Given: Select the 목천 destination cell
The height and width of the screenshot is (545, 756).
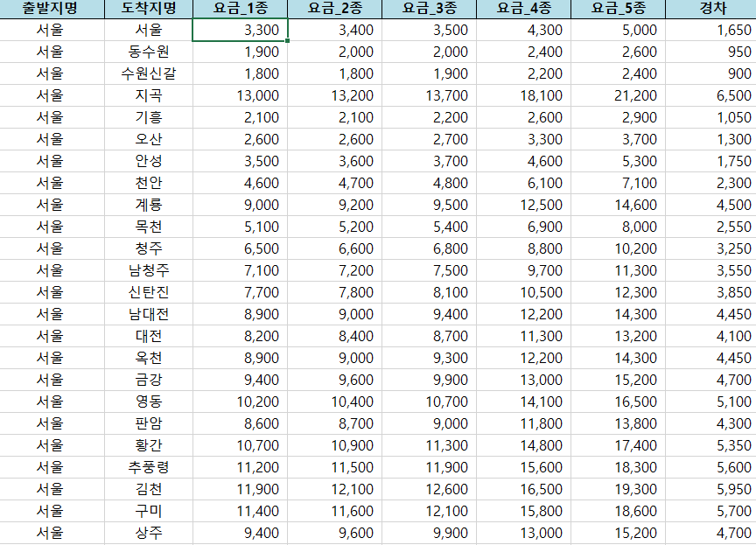Looking at the screenshot, I should click(149, 227).
